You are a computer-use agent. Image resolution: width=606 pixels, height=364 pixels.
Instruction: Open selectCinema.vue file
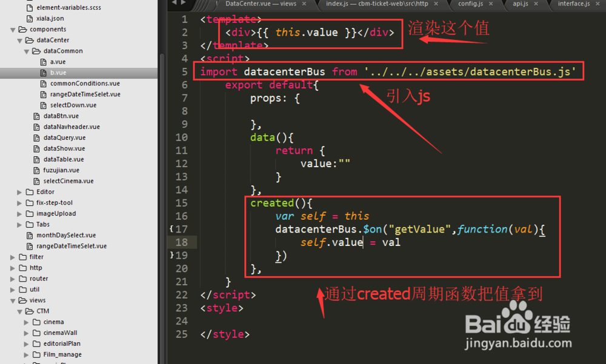(x=68, y=181)
